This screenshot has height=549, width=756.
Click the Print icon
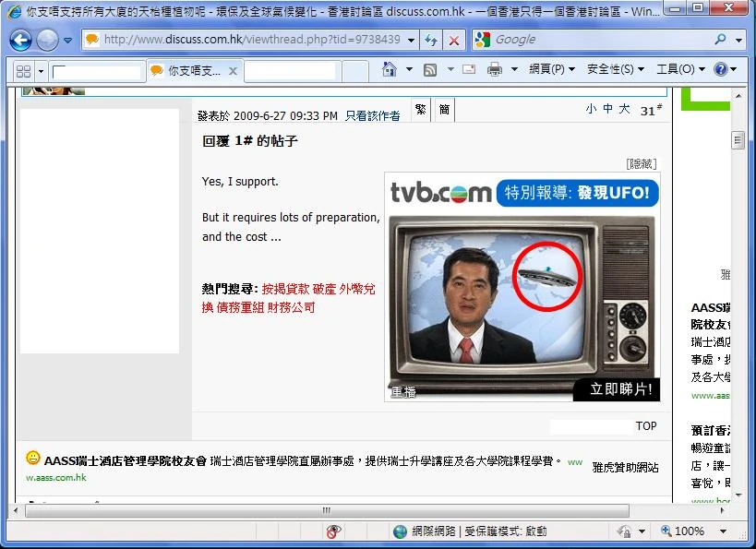tap(494, 70)
